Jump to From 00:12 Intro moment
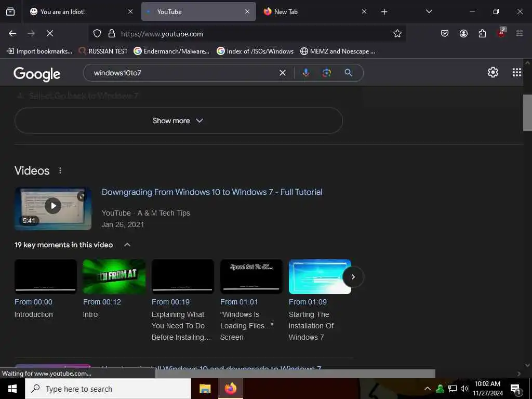532x399 pixels. coord(114,289)
